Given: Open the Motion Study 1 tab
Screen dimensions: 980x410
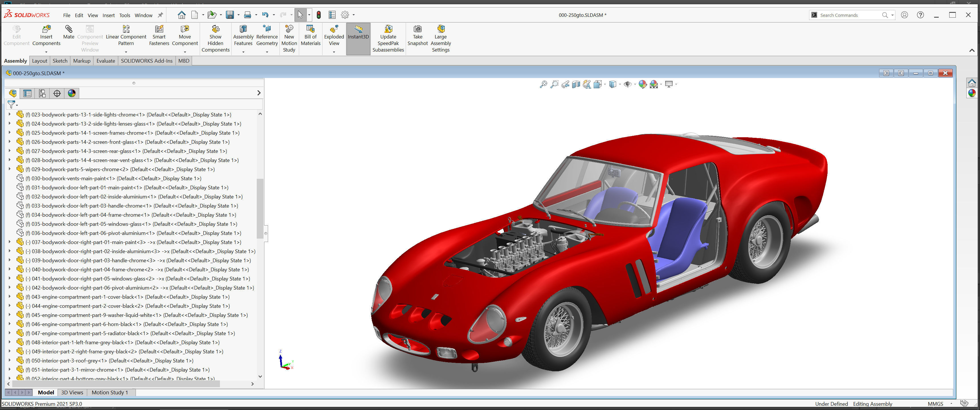Looking at the screenshot, I should click(110, 393).
